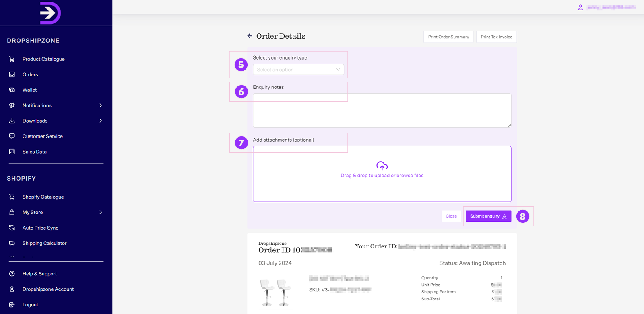The width and height of the screenshot is (644, 314).
Task: Open Customer Service page
Action: pyautogui.click(x=43, y=136)
